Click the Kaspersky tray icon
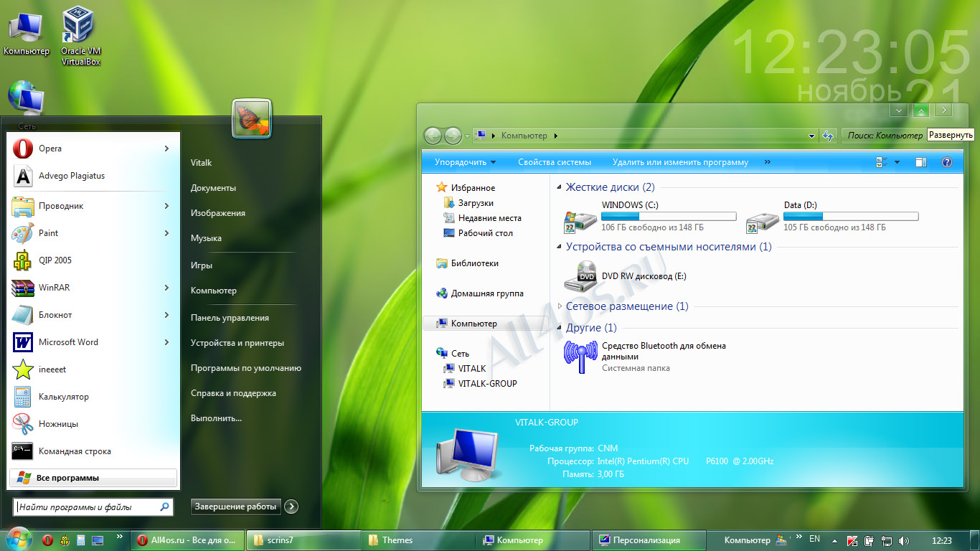The width and height of the screenshot is (980, 551). click(x=852, y=540)
